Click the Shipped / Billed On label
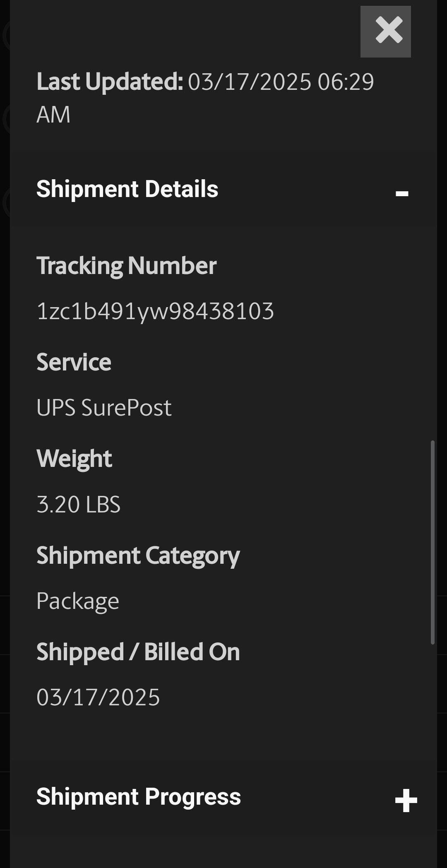The width and height of the screenshot is (447, 868). click(138, 652)
